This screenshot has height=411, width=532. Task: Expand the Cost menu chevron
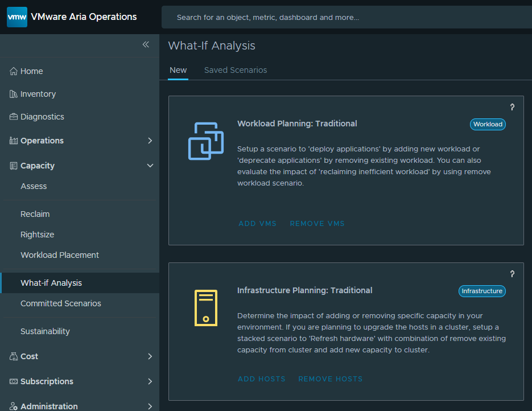(150, 356)
